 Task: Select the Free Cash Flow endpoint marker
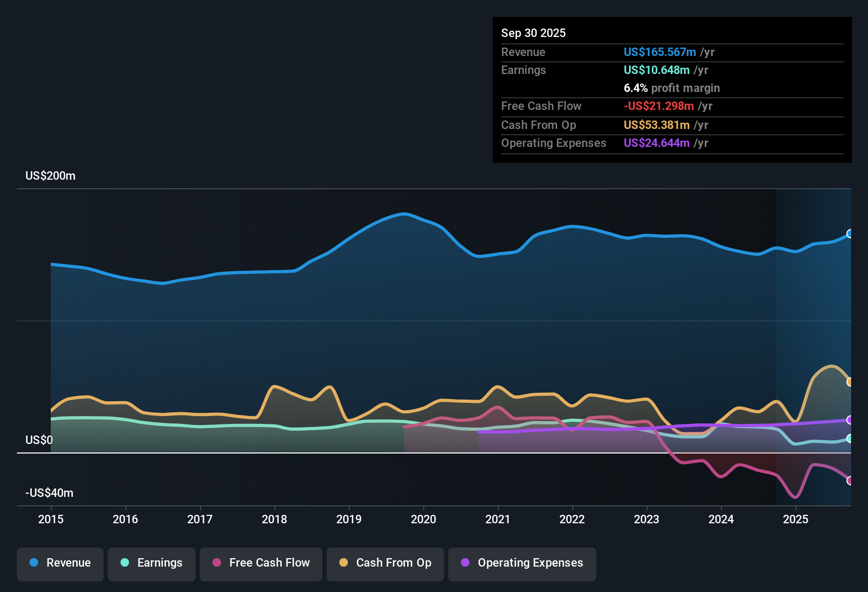click(x=850, y=480)
